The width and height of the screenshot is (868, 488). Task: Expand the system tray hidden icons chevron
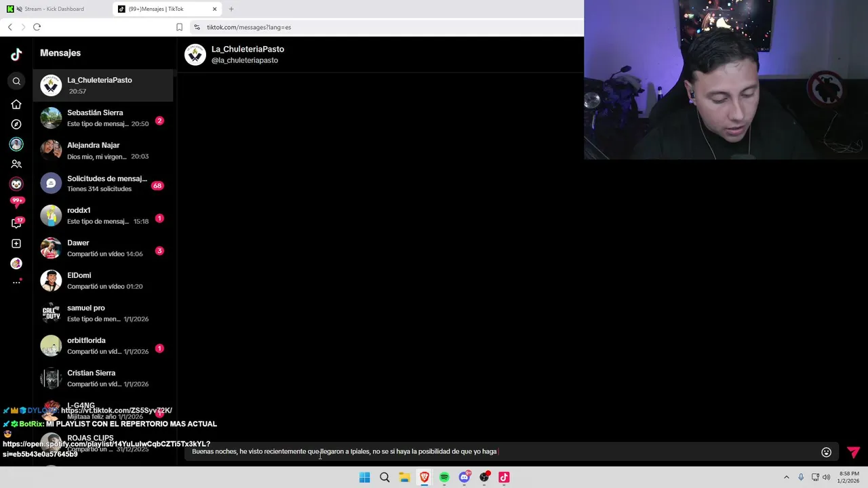pyautogui.click(x=787, y=477)
